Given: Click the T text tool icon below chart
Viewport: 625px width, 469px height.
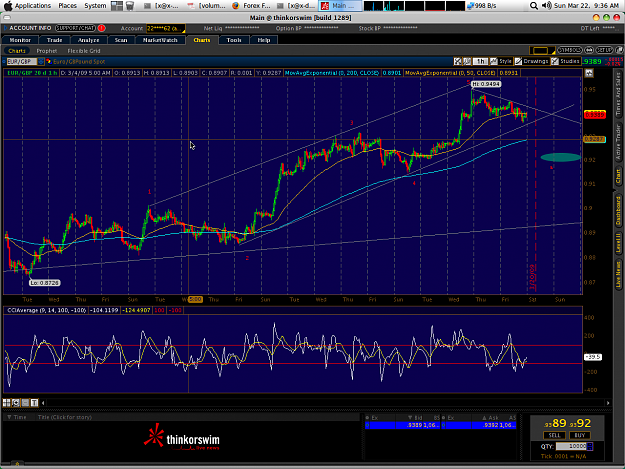Looking at the screenshot, I should 34,403.
